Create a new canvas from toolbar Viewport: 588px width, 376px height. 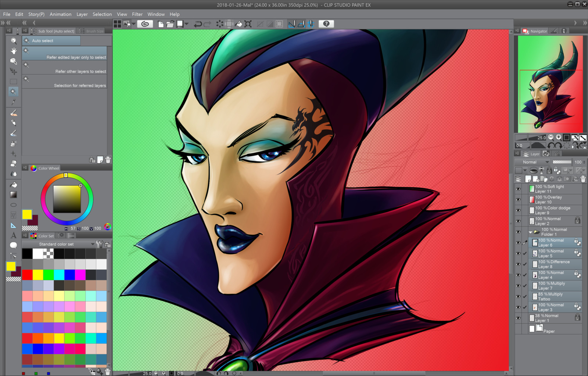(x=161, y=24)
